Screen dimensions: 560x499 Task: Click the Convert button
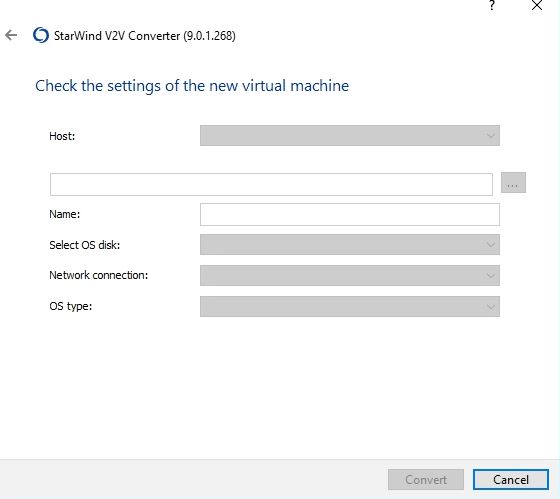426,479
